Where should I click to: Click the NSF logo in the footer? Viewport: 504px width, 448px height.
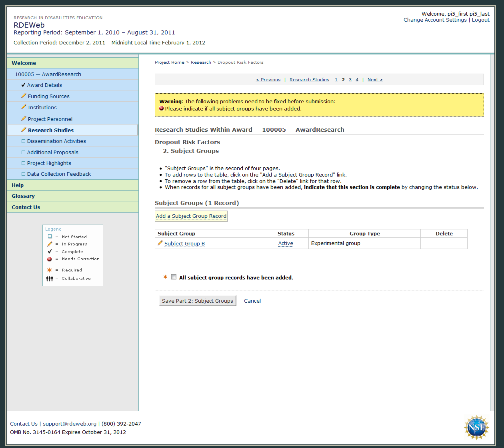[476, 428]
